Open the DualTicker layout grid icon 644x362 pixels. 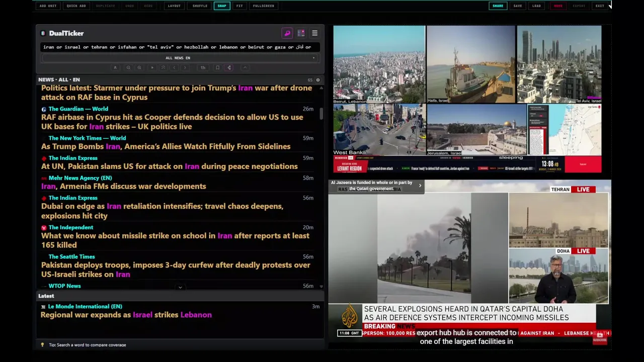(x=301, y=33)
